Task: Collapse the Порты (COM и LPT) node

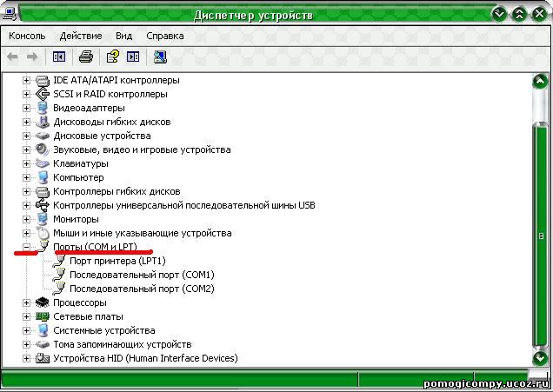Action: click(26, 247)
